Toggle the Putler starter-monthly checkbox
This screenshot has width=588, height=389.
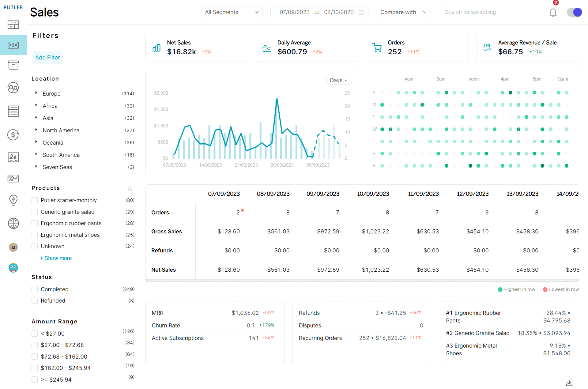coord(35,200)
